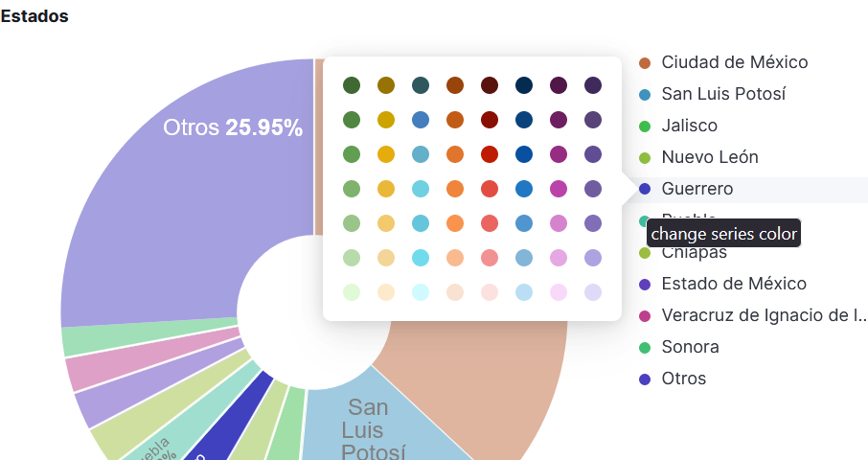Click the Estado de México legend dot
The image size is (868, 460).
point(645,284)
